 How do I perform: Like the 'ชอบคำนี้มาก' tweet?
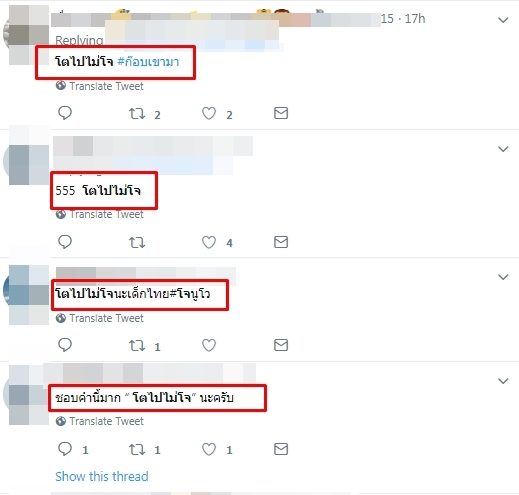(209, 449)
